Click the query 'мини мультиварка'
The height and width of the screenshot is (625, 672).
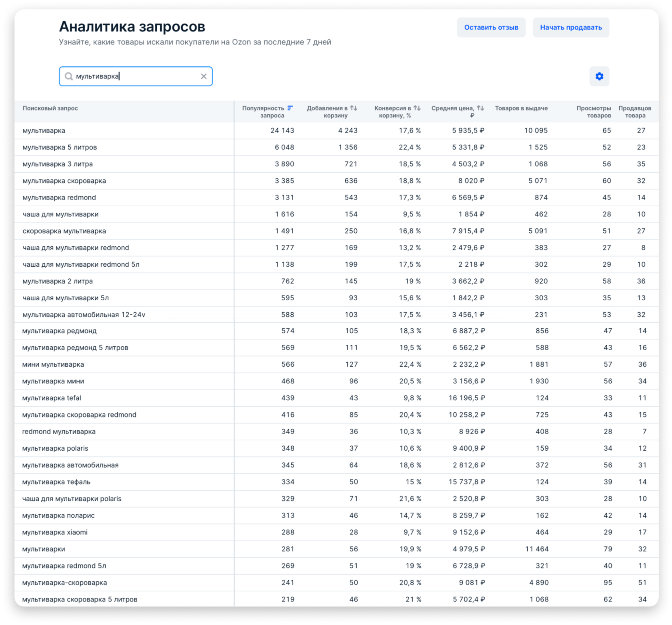tap(53, 364)
